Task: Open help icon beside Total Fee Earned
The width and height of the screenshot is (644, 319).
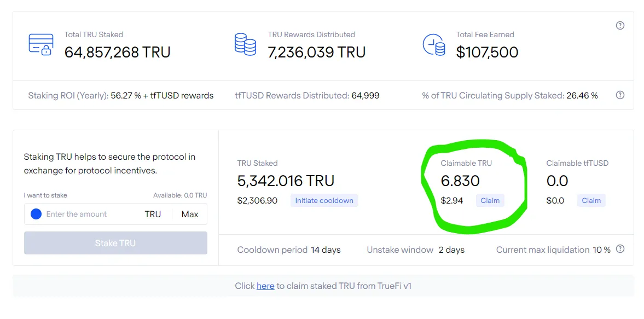Action: pos(620,26)
